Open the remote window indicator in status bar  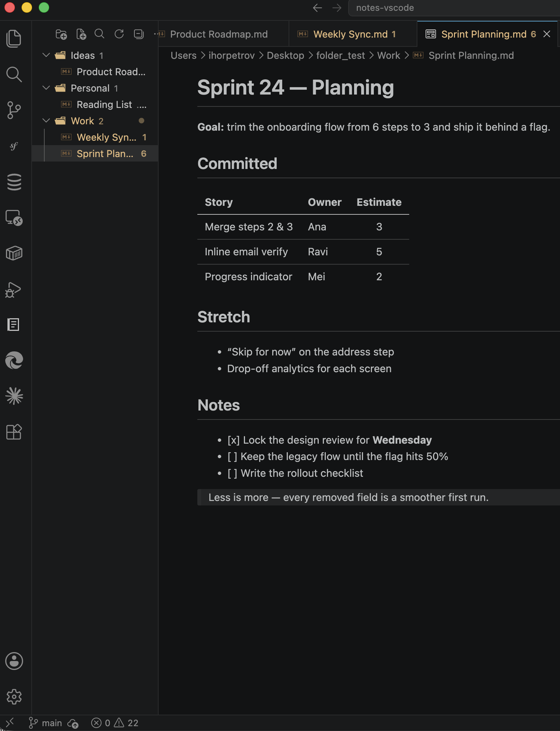click(x=9, y=723)
